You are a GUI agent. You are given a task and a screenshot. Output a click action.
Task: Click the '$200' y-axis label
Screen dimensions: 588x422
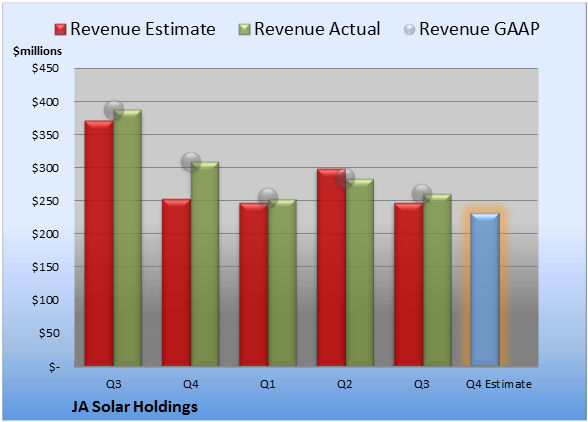pos(45,234)
